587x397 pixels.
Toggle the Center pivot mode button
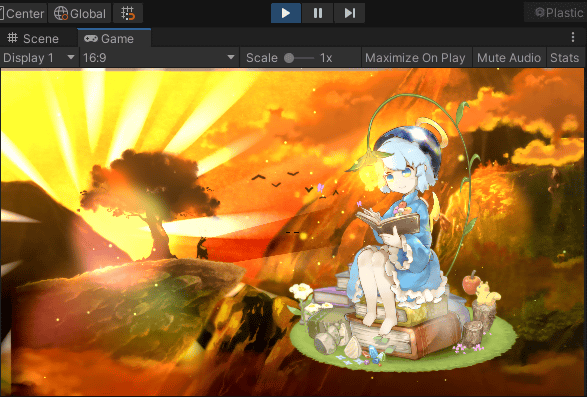[22, 13]
